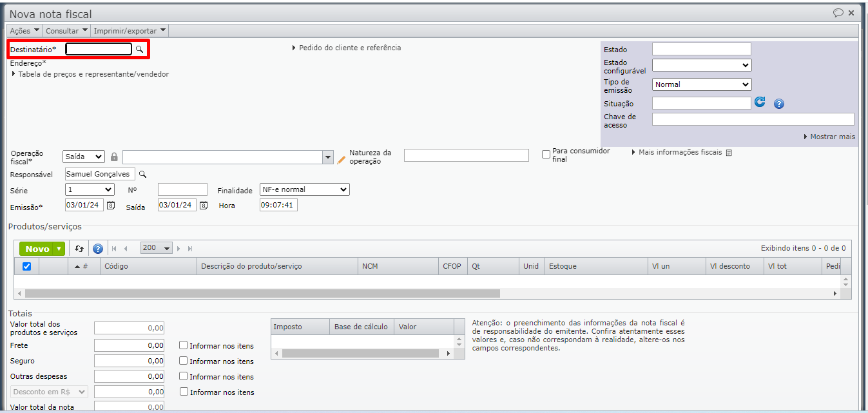The image size is (868, 413).
Task: Click the comment bubble icon in title bar
Action: click(x=838, y=13)
